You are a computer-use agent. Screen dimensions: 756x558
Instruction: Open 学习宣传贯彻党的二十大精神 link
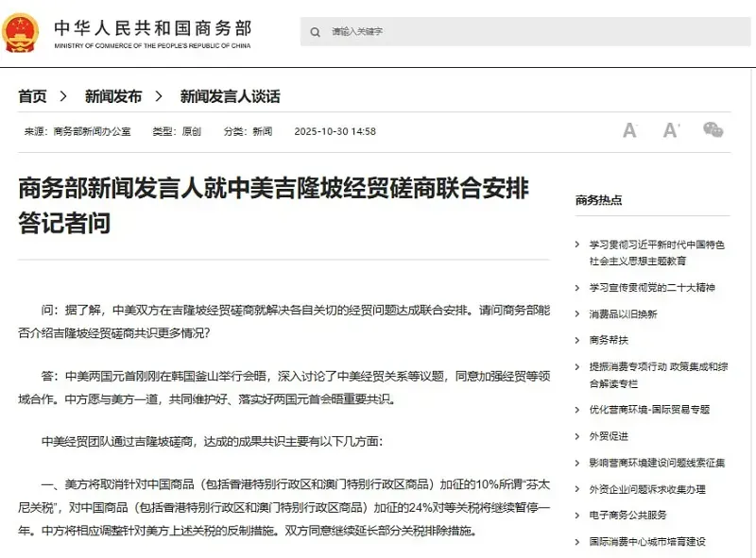point(652,287)
